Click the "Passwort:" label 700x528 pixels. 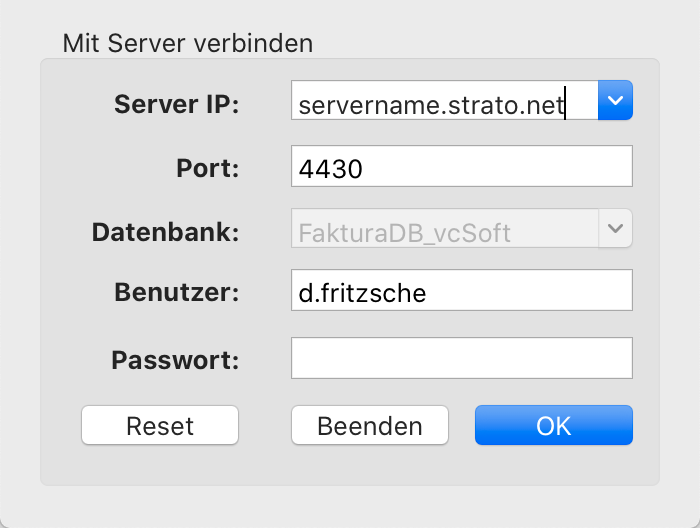pos(175,360)
